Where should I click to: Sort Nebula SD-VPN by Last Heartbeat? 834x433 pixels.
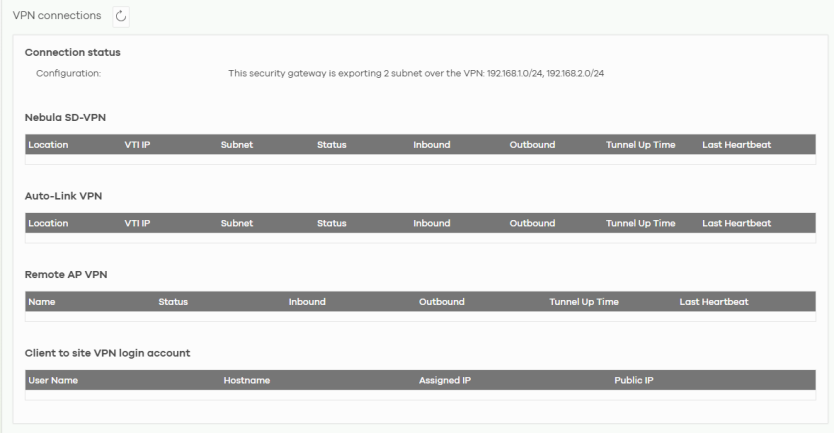point(737,145)
